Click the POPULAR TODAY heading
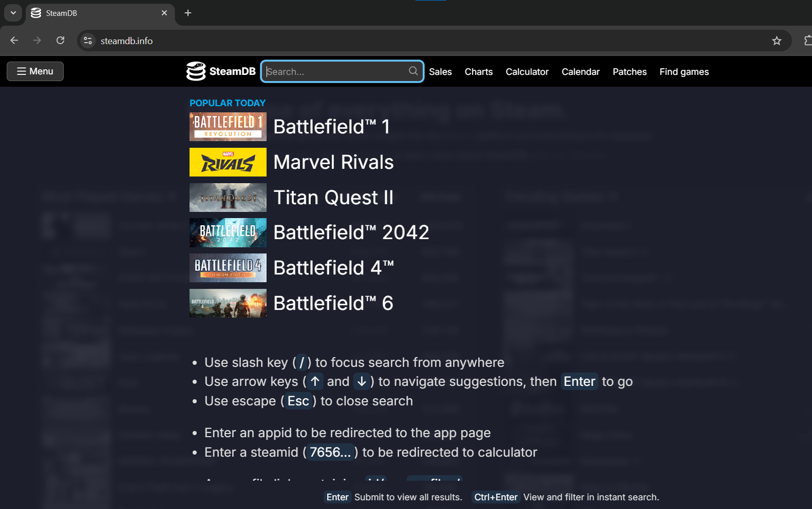Screen dimensions: 812x509 tap(228, 103)
